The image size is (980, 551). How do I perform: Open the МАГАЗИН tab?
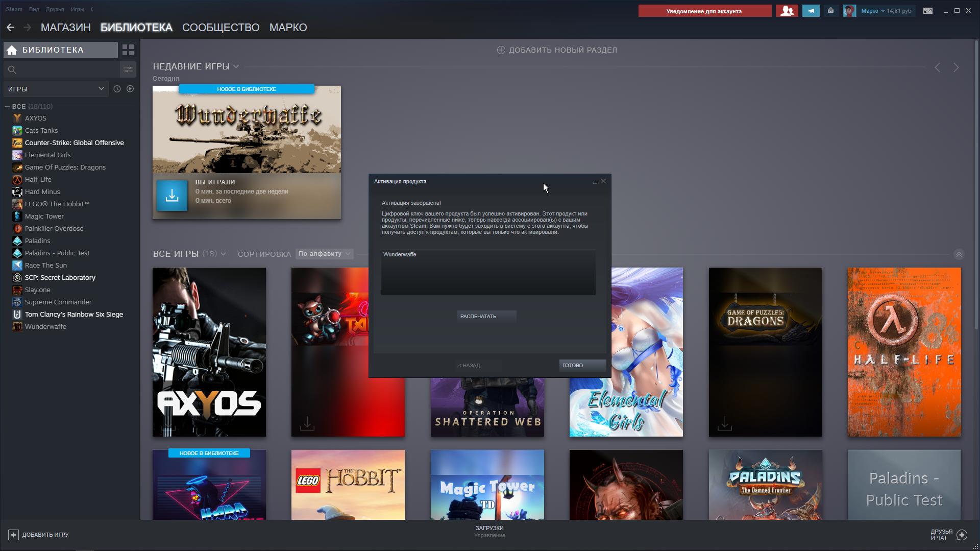66,28
